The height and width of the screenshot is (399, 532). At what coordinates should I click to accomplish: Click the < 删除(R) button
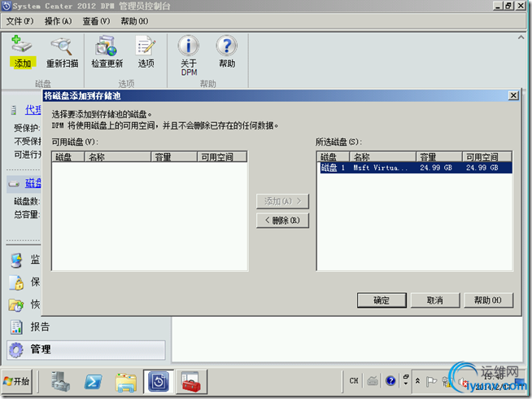282,221
